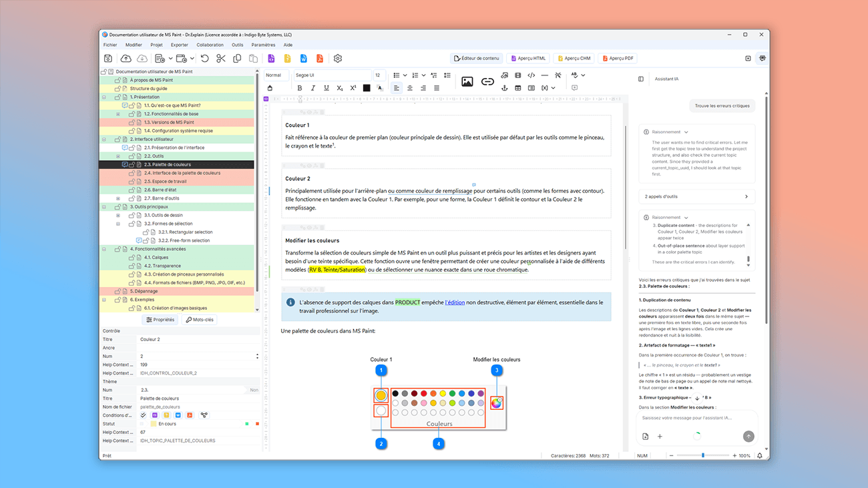Open the font size dropdown showing 12
The width and height of the screenshot is (868, 488).
click(x=379, y=75)
